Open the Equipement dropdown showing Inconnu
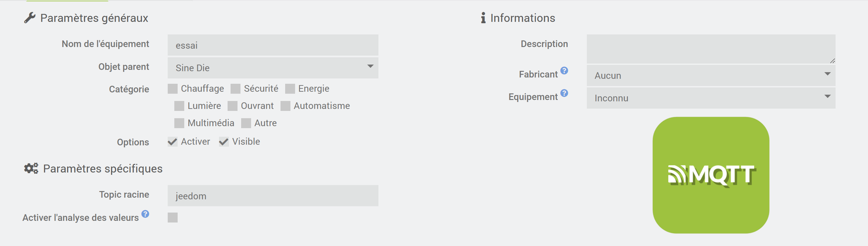Image resolution: width=868 pixels, height=246 pixels. click(x=711, y=98)
